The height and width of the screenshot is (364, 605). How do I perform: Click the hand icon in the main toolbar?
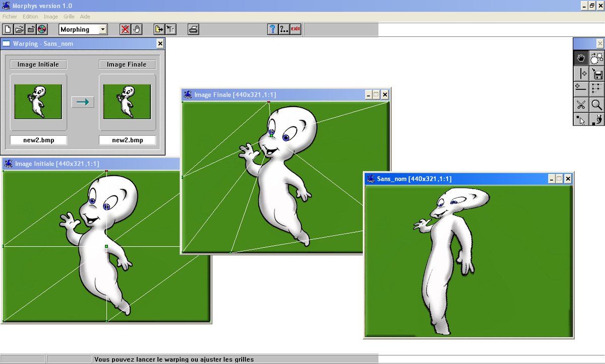[x=137, y=29]
